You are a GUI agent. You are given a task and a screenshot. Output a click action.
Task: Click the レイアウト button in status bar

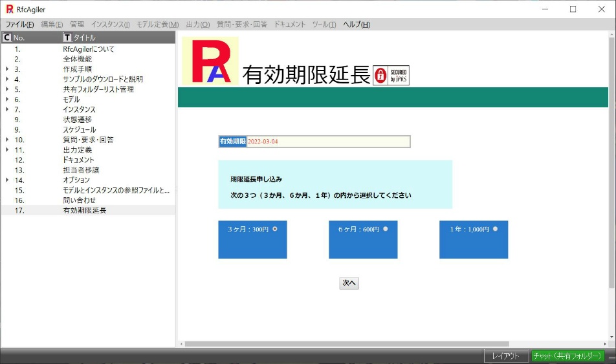click(x=505, y=356)
